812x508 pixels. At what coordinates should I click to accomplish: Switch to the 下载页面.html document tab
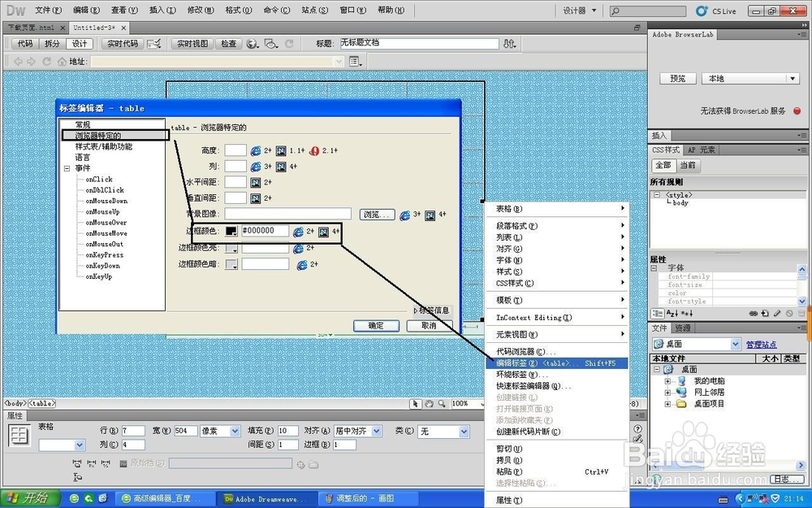click(35, 28)
